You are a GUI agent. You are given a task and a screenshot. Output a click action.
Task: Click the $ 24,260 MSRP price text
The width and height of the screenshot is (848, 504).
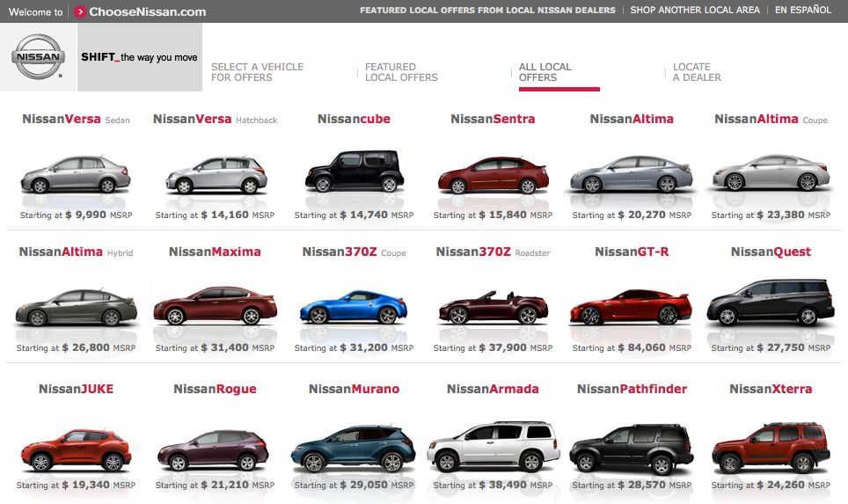click(794, 485)
